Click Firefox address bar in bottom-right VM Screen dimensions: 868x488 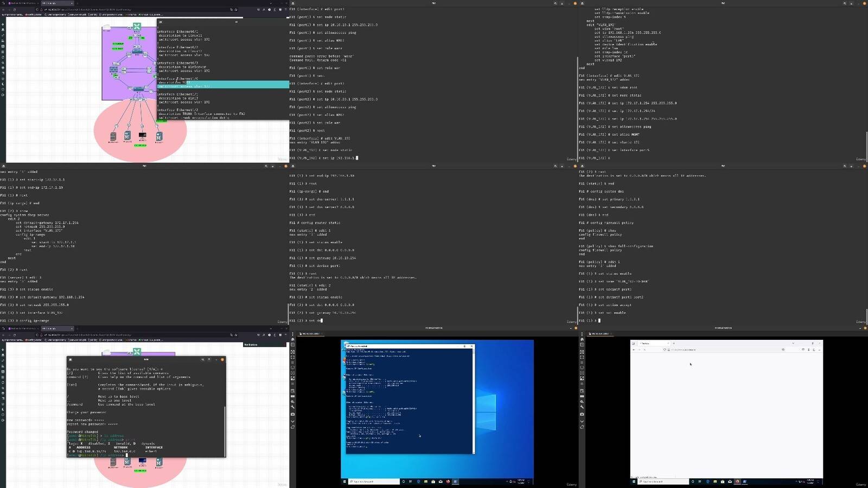[724, 350]
